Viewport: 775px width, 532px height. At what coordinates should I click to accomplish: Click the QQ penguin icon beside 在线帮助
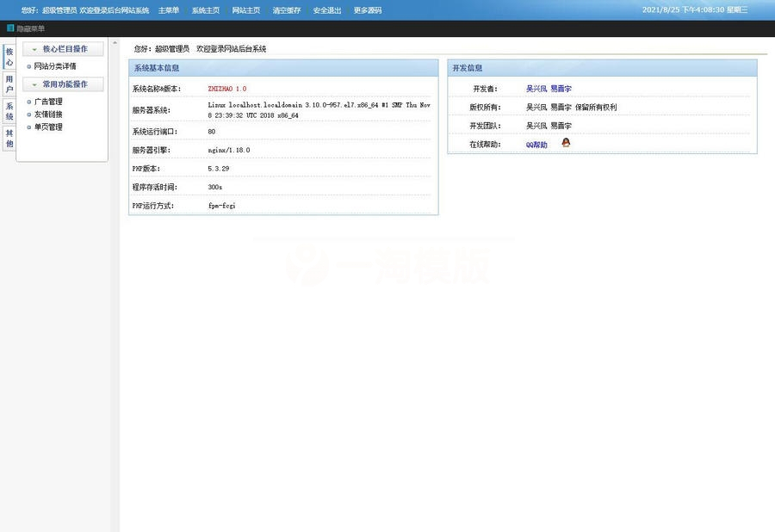pyautogui.click(x=566, y=143)
